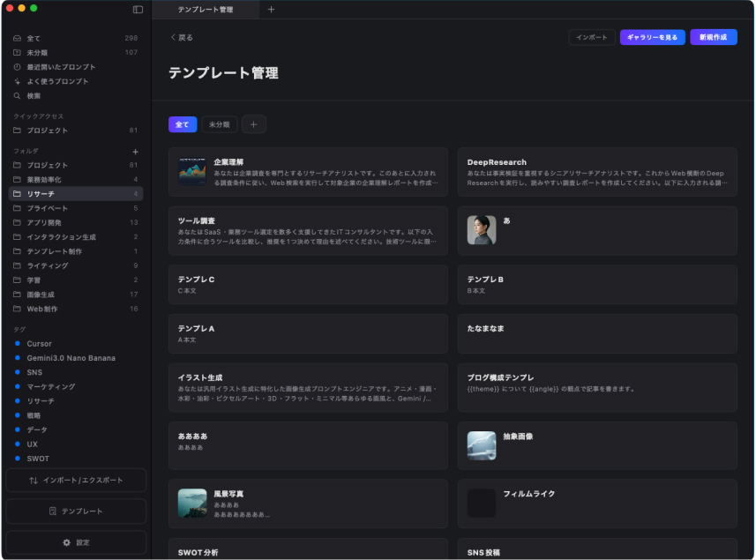Screen dimensions: 756x560
Task: Open the リサーチ folder in sidebar
Action: tap(76, 194)
